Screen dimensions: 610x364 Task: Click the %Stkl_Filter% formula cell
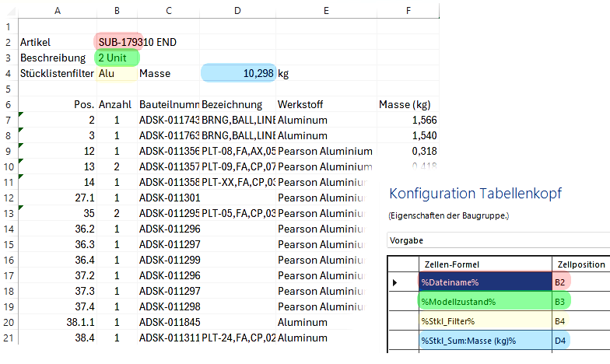(484, 320)
